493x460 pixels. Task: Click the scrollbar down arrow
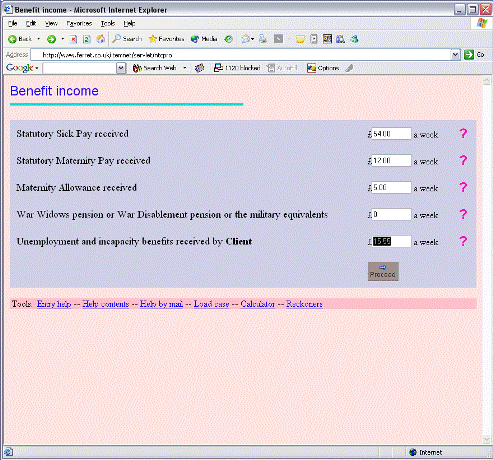point(486,439)
